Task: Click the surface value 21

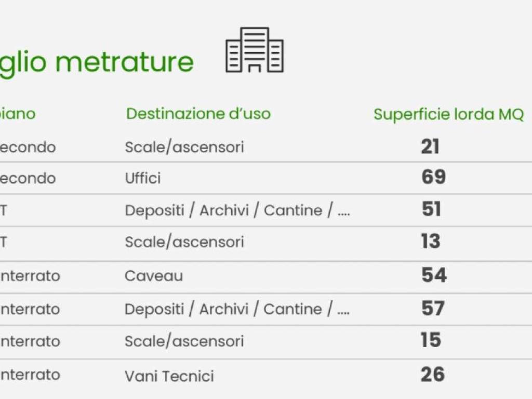Action: point(430,147)
